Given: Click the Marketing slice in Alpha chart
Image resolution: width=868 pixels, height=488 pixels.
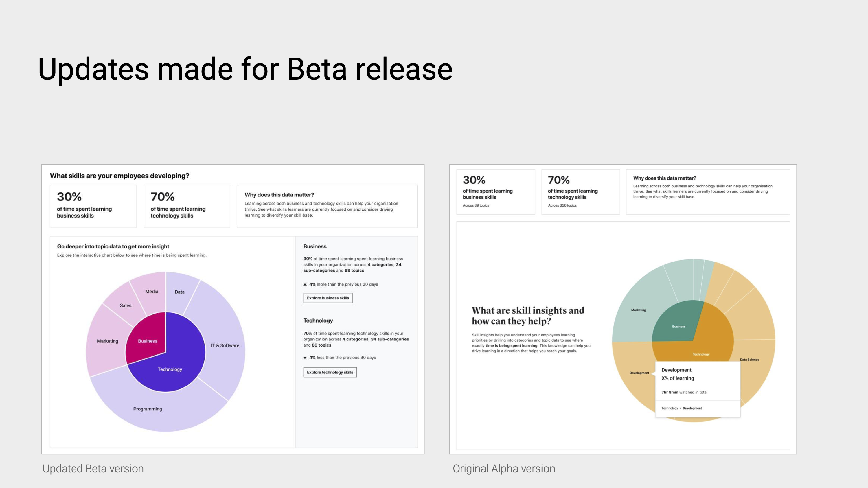Looking at the screenshot, I should (x=639, y=310).
